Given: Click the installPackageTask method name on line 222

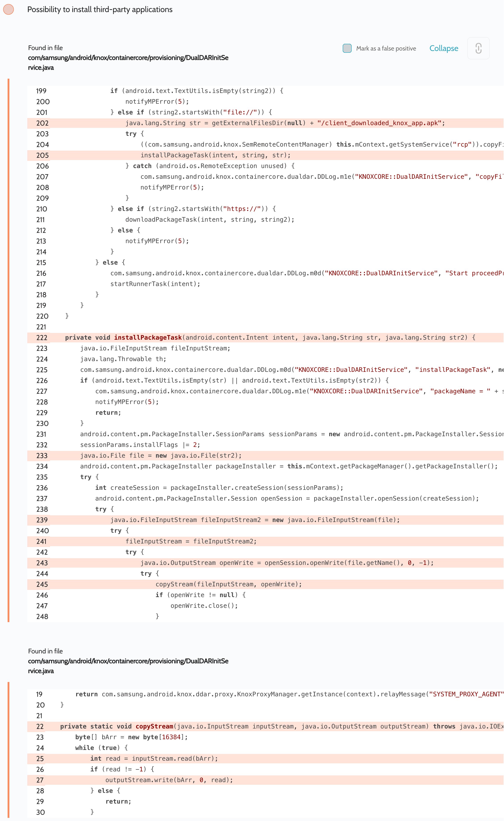Looking at the screenshot, I should coord(148,337).
